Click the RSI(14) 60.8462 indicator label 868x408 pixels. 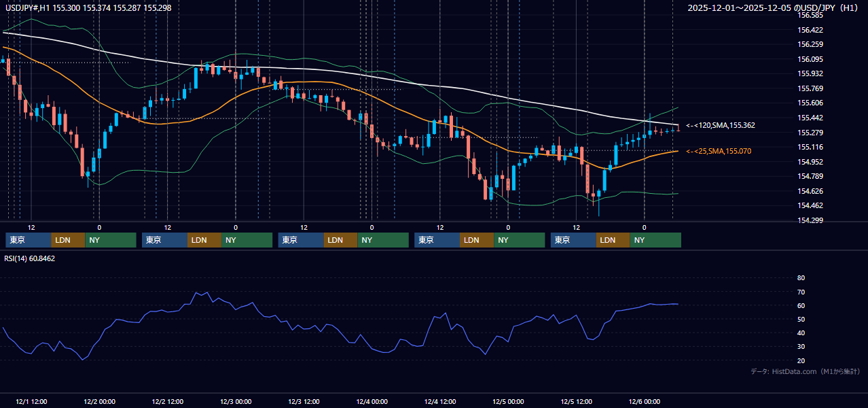tap(29, 258)
